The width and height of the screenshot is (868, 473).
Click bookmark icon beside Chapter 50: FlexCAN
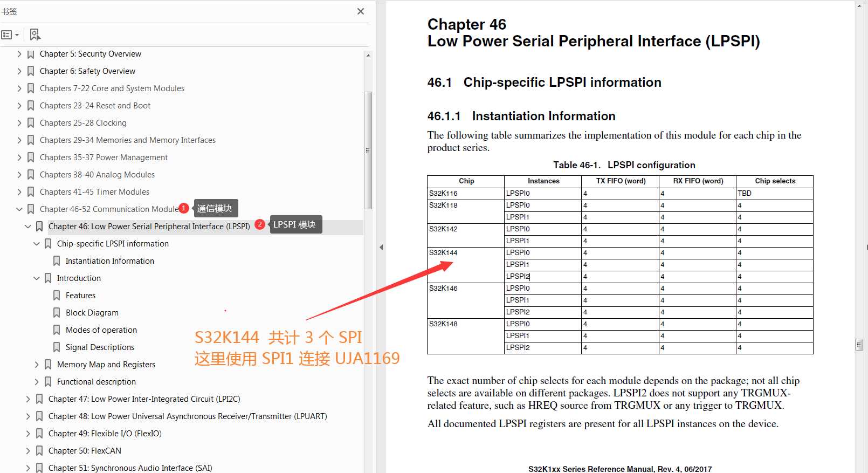point(39,451)
